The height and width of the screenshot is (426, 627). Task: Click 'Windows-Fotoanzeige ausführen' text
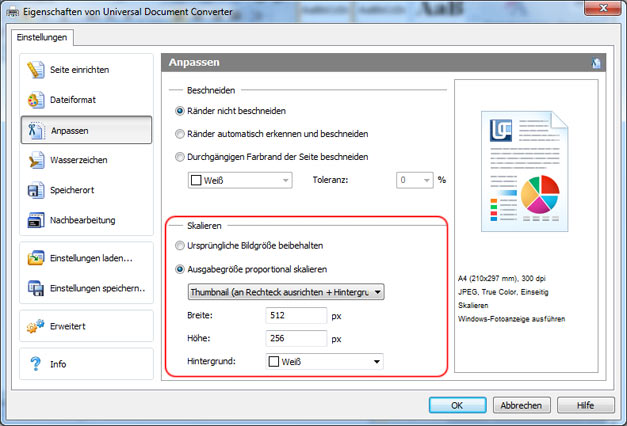click(x=511, y=319)
